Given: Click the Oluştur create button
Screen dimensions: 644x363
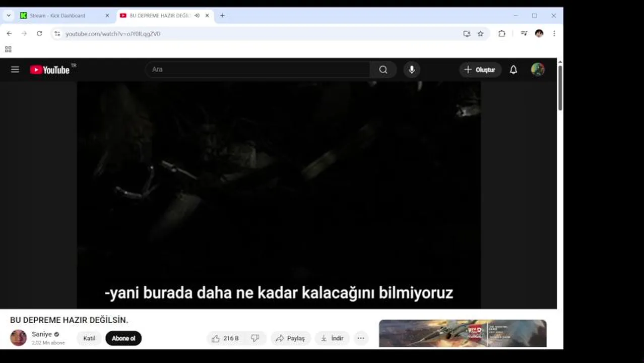Looking at the screenshot, I should (x=480, y=70).
